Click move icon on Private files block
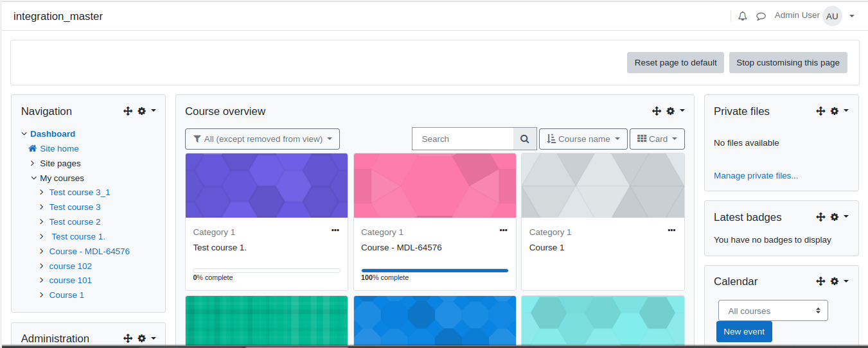 pyautogui.click(x=820, y=111)
